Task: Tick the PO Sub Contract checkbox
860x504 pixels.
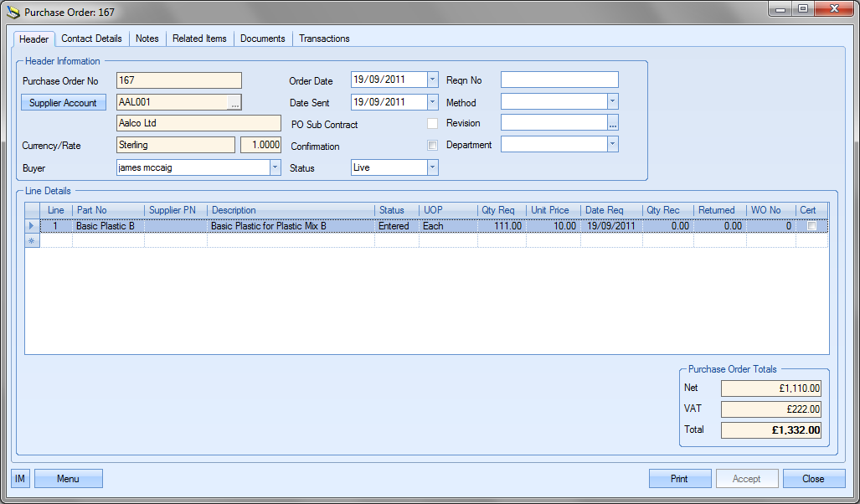Action: tap(432, 124)
